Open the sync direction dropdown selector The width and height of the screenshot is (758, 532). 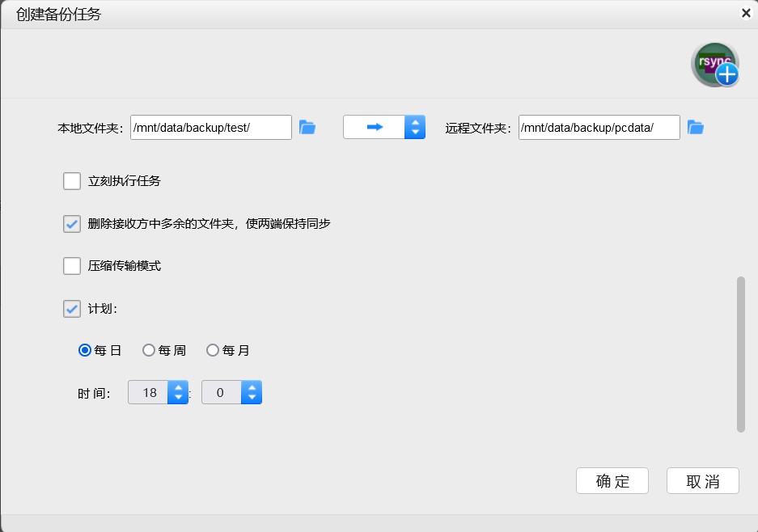(415, 127)
